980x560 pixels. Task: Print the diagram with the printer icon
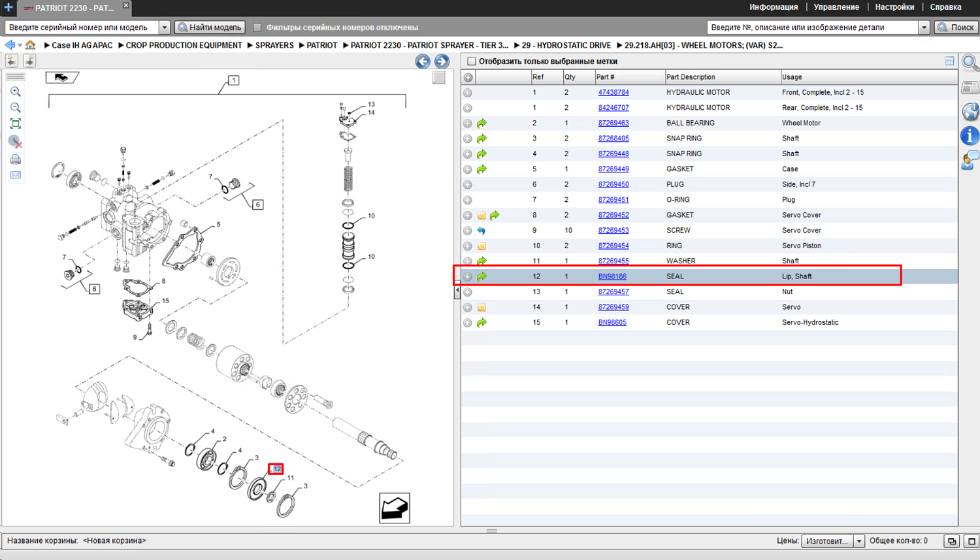[16, 159]
